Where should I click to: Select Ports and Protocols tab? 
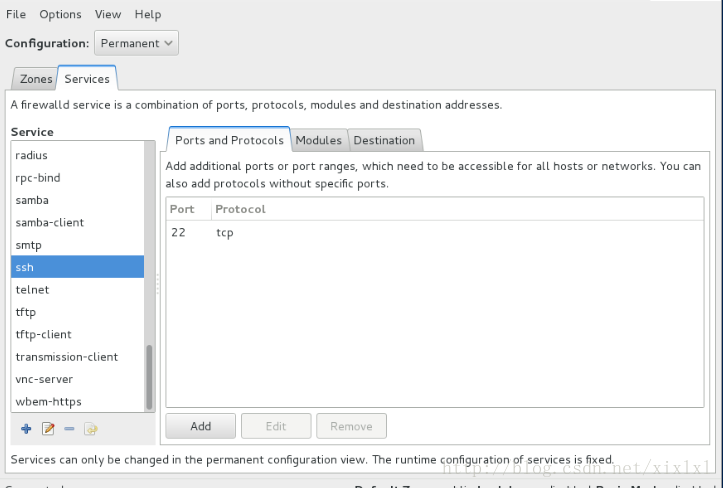[x=229, y=140]
